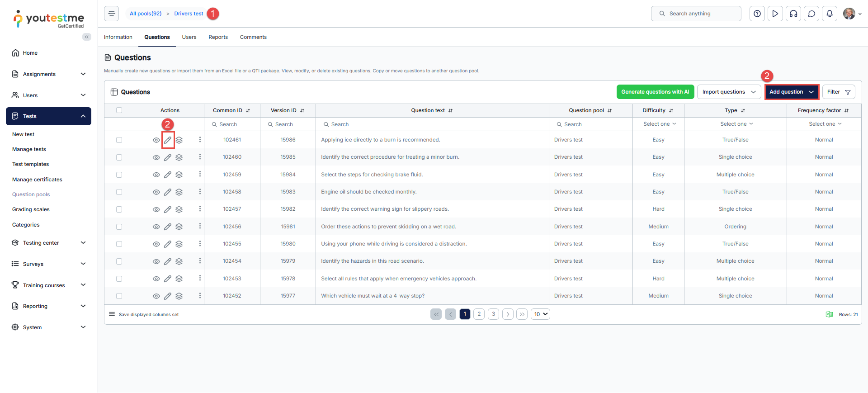Image resolution: width=868 pixels, height=393 pixels.
Task: Open the Information tab
Action: [118, 37]
